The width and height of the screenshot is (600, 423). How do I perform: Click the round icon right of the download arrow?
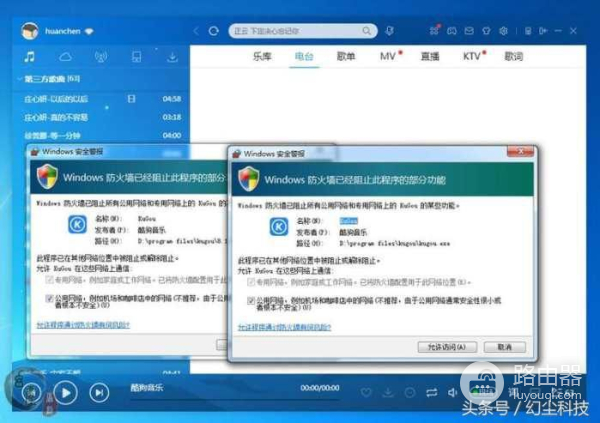pos(410,392)
